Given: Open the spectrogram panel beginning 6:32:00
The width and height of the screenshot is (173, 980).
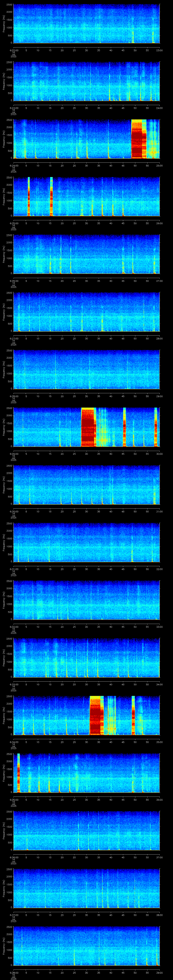Looking at the screenshot, I should [x=86, y=600].
